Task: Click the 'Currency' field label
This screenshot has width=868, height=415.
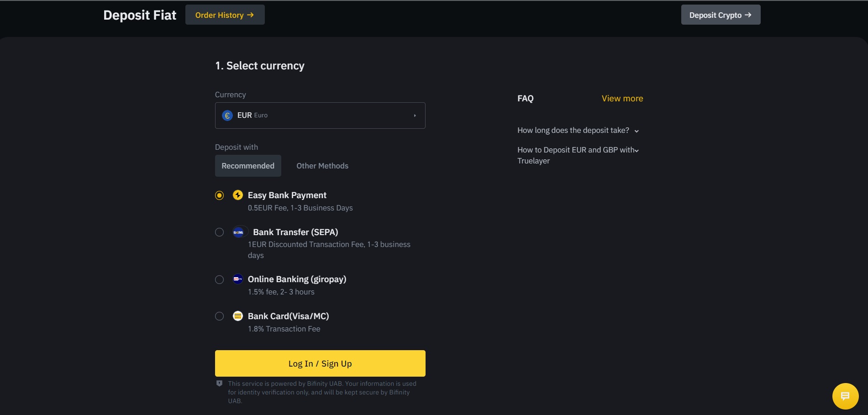Action: [x=231, y=95]
